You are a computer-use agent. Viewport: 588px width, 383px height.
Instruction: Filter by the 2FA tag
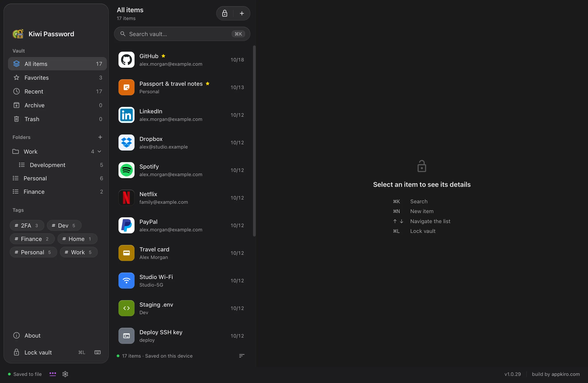(27, 225)
